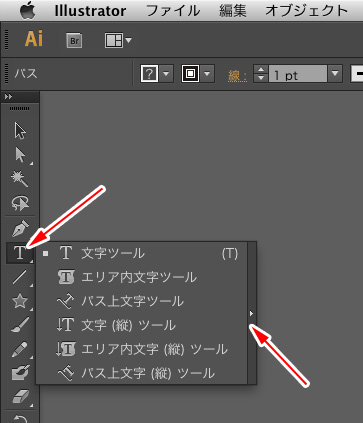This screenshot has width=363, height=423.
Task: Select the Paintbrush tool
Action: pyautogui.click(x=20, y=325)
